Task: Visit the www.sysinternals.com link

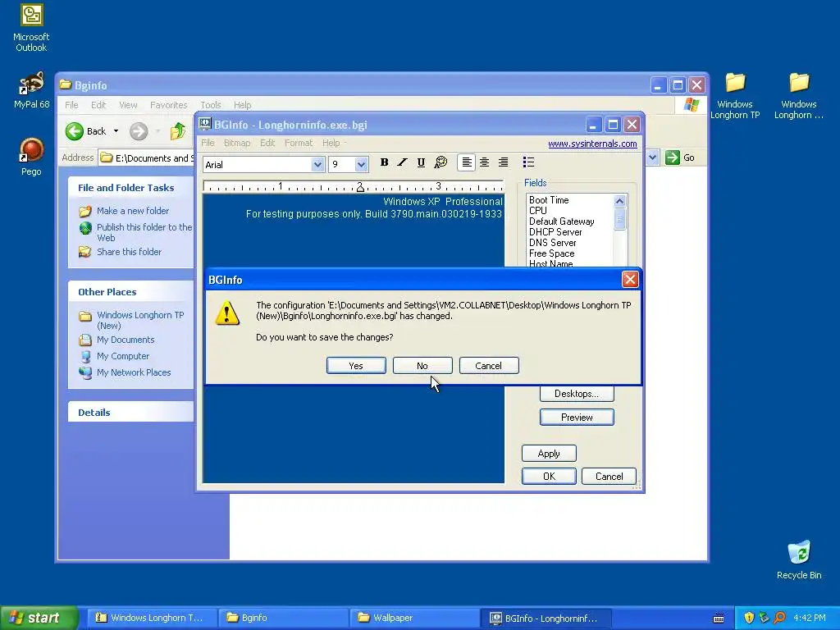Action: pos(592,144)
